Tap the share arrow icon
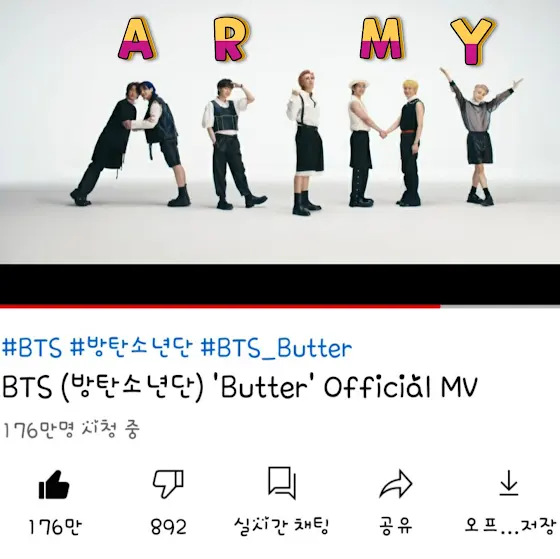560x559 pixels. point(396,484)
